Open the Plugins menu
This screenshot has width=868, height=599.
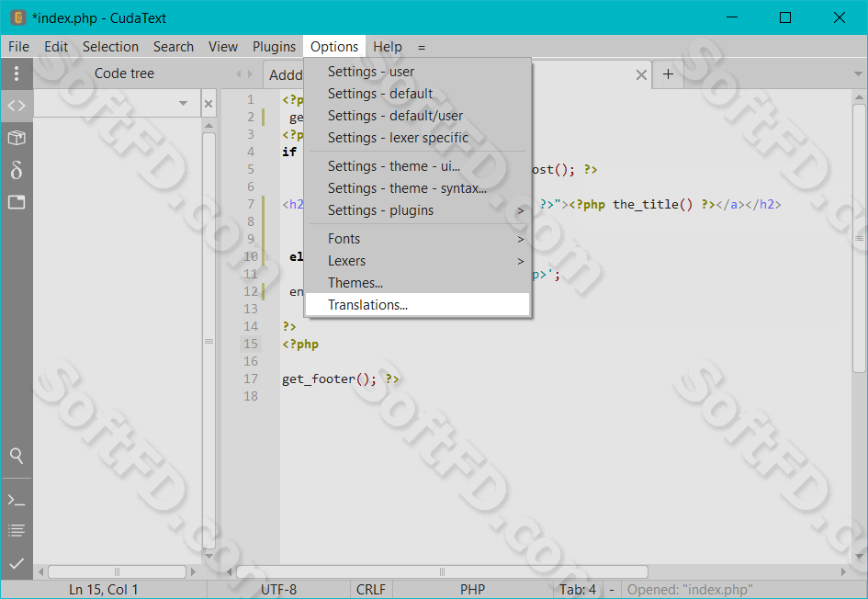pos(274,47)
